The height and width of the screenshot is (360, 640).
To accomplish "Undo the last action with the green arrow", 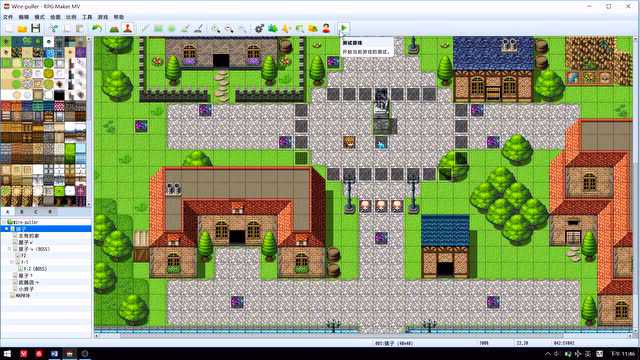I will pos(97,28).
